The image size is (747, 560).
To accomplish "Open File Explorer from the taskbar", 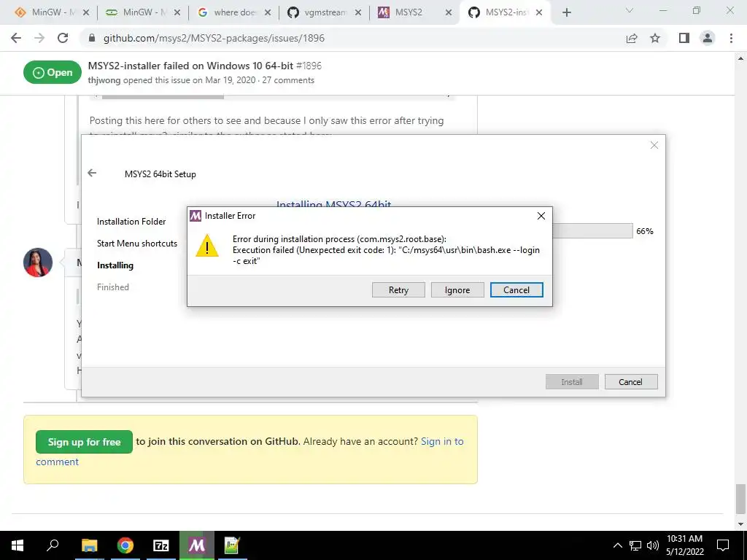I will (x=89, y=545).
